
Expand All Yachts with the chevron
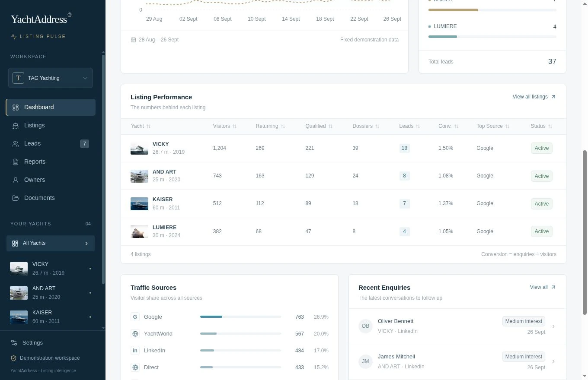(86, 244)
